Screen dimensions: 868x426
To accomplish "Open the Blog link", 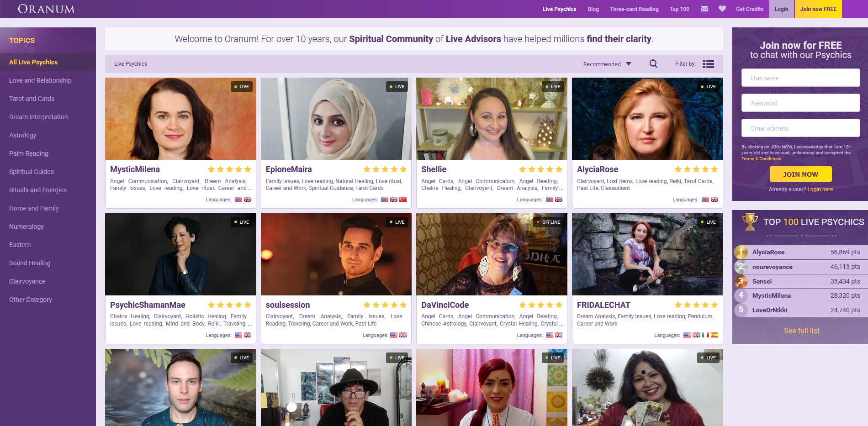I will click(x=593, y=9).
